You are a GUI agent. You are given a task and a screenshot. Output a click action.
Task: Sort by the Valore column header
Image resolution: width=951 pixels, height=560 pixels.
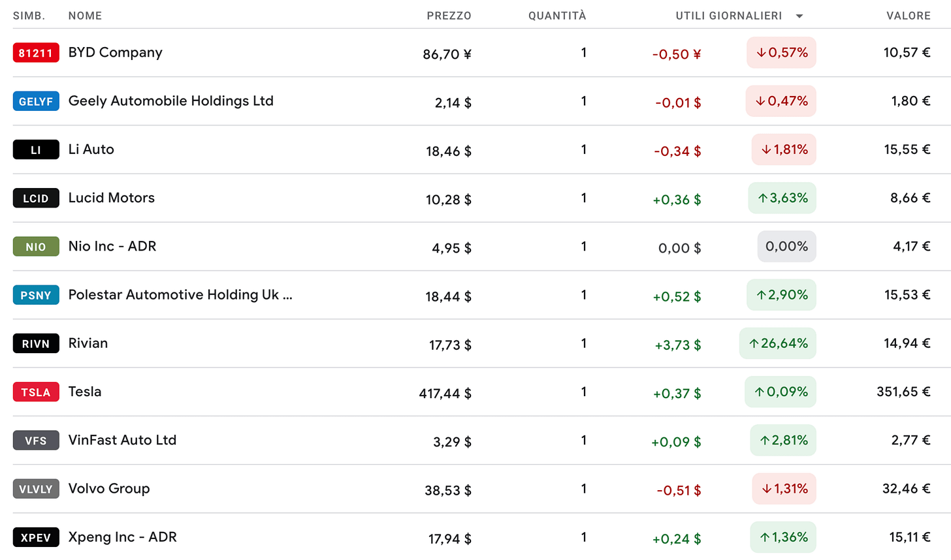pos(909,16)
